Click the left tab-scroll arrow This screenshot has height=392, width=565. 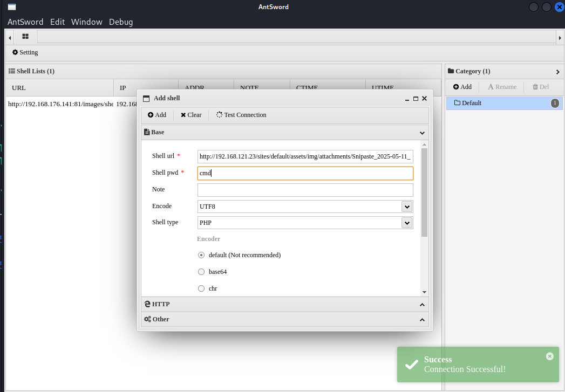point(10,38)
